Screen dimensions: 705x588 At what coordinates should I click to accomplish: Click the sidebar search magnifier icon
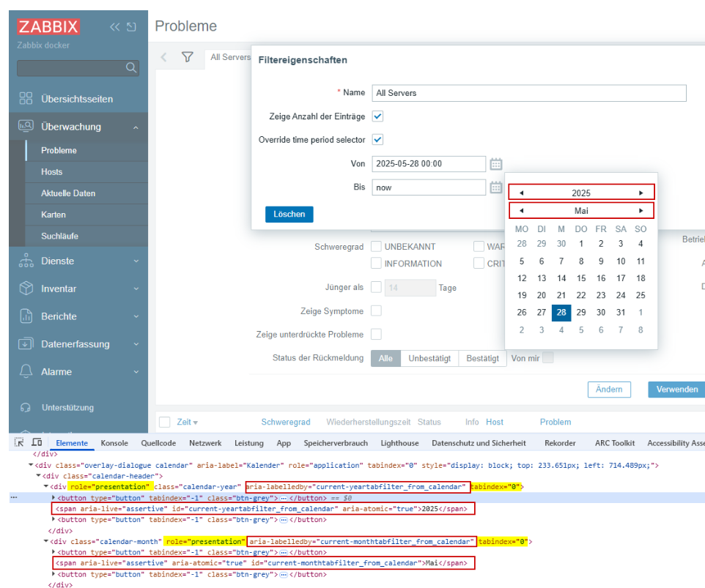[131, 67]
